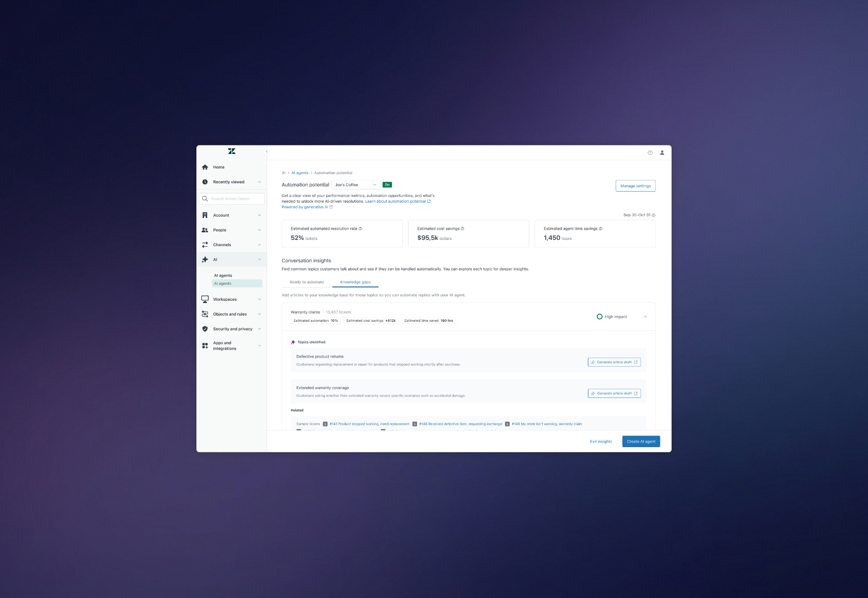Collapse the sidebar with arrow icon

pyautogui.click(x=267, y=152)
